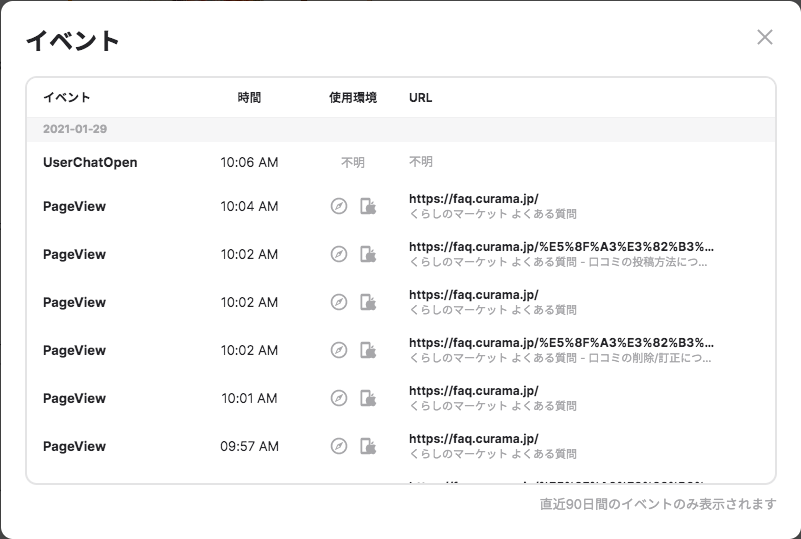Open faq.curama.jp link viewed at 10:04 AM
Image resolution: width=801 pixels, height=539 pixels.
pos(473,198)
